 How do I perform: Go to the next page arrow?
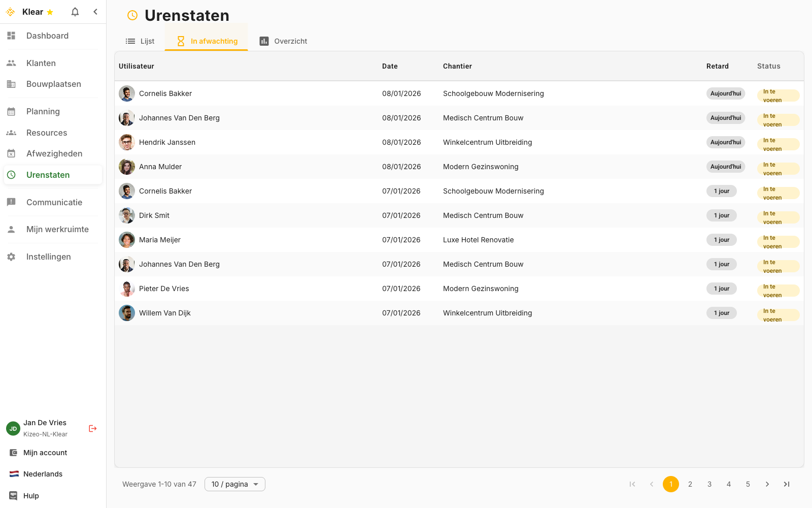coord(767,484)
